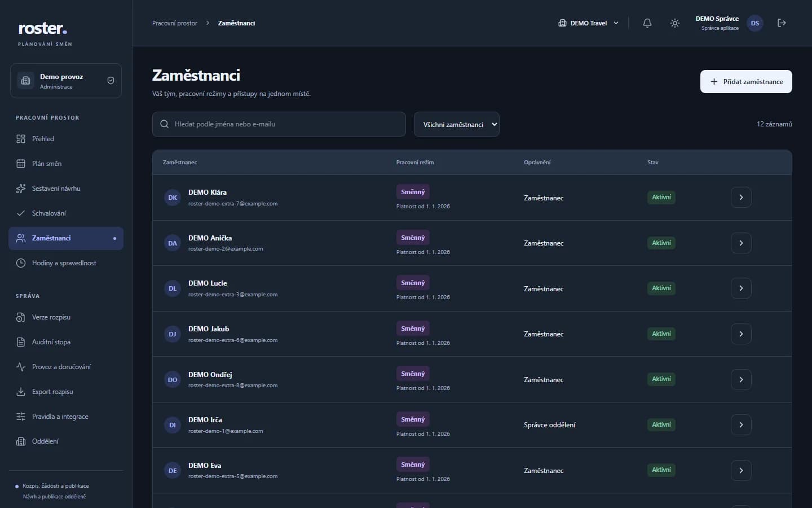This screenshot has height=508, width=812.
Task: Click the shield icon on Demo provoz card
Action: coord(111,81)
